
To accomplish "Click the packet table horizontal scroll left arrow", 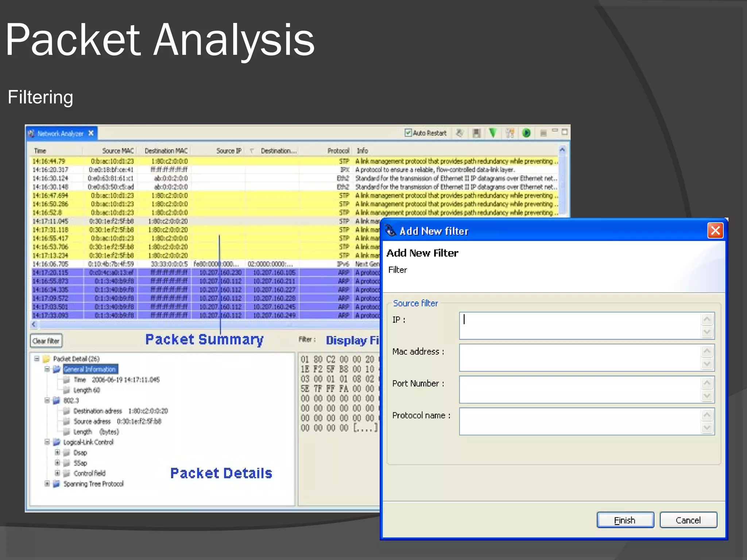I will click(x=34, y=324).
